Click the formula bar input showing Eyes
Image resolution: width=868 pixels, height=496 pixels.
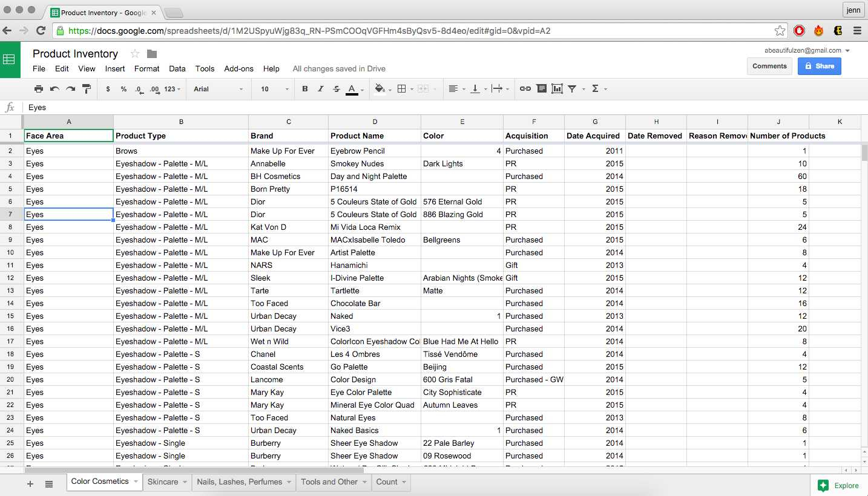point(424,107)
